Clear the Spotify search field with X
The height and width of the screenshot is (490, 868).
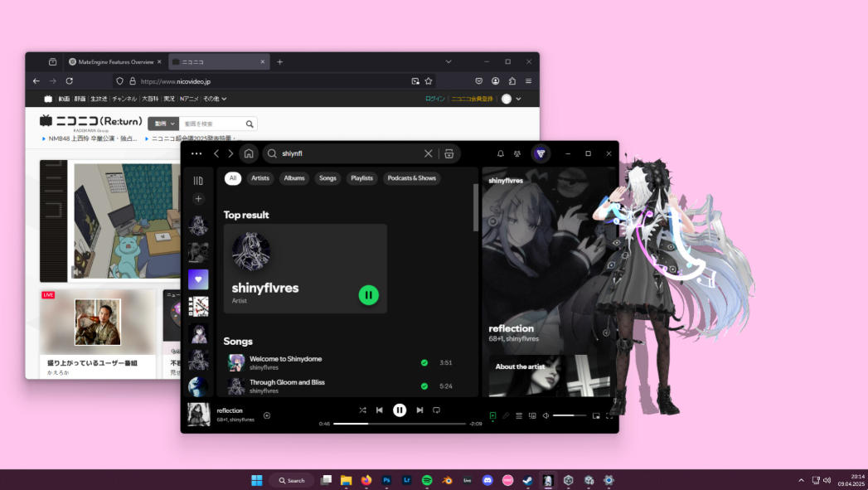click(x=428, y=153)
